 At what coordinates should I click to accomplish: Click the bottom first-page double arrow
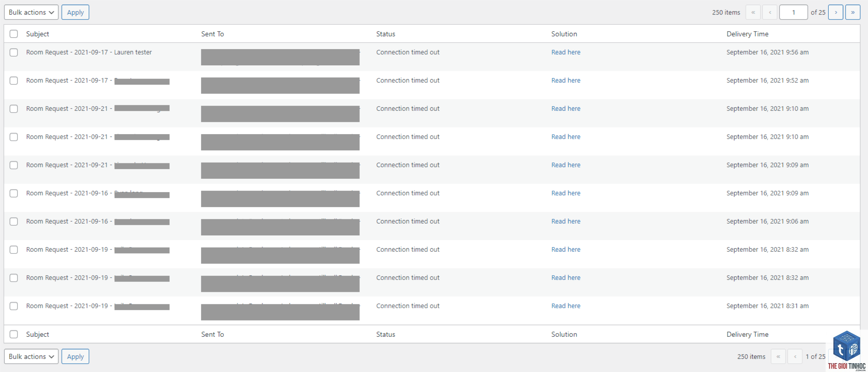[778, 356]
